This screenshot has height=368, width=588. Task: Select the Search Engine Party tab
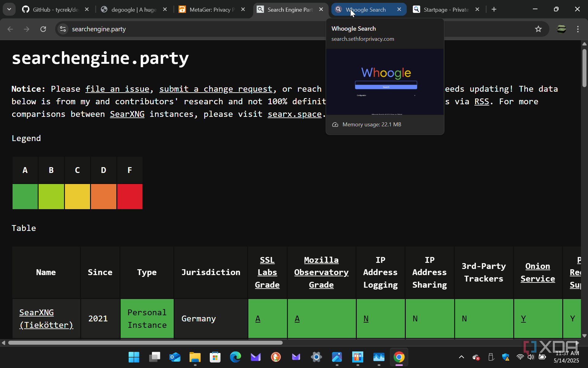(x=290, y=10)
